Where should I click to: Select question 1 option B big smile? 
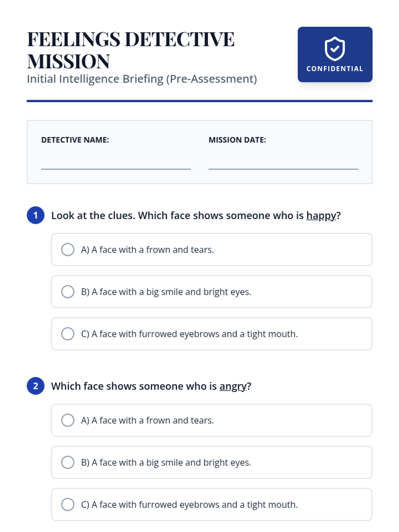pos(68,292)
